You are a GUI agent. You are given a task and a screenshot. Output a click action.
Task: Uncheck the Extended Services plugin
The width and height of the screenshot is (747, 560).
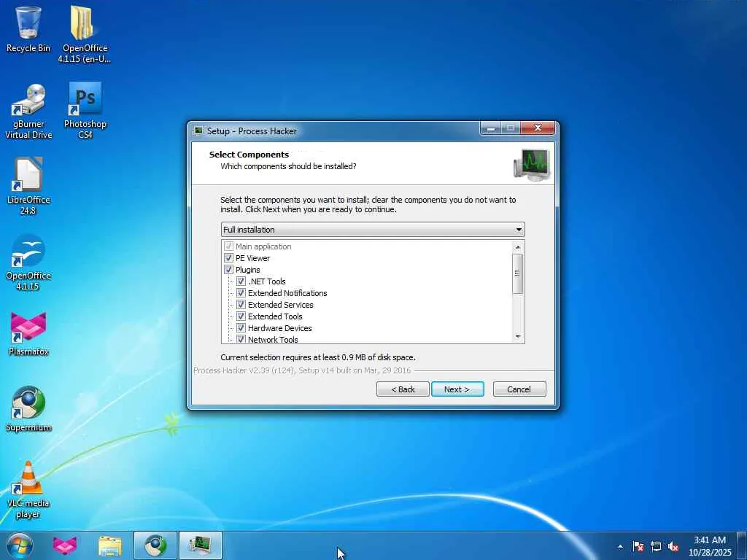pos(241,305)
